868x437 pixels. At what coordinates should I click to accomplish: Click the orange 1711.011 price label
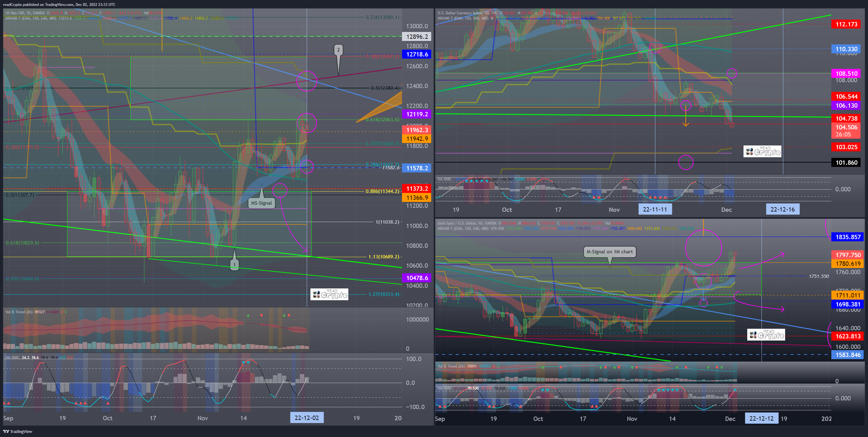click(848, 295)
